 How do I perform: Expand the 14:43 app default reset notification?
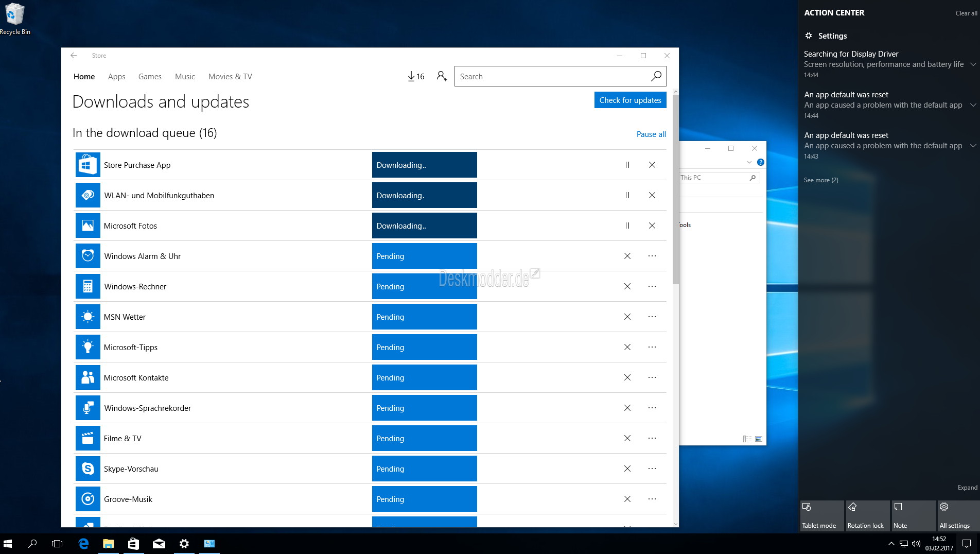tap(973, 146)
